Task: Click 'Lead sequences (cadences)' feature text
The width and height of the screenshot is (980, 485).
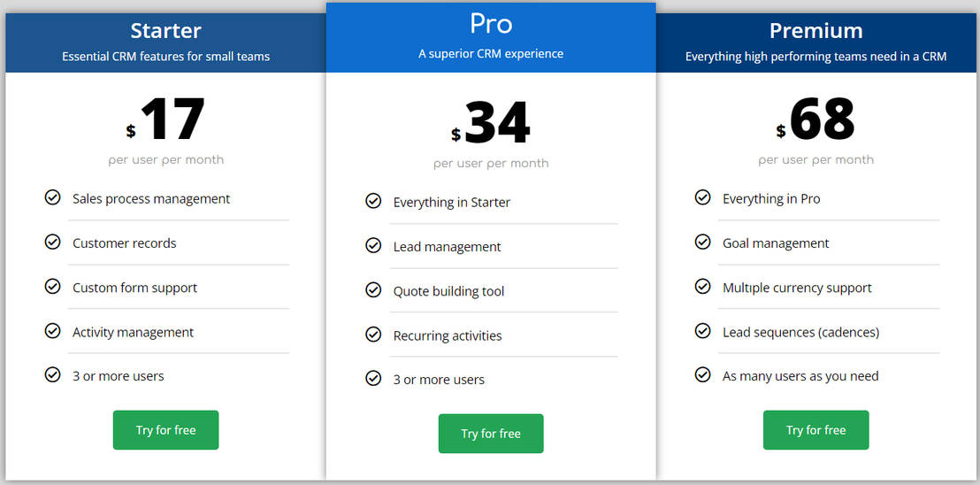Action: point(800,333)
